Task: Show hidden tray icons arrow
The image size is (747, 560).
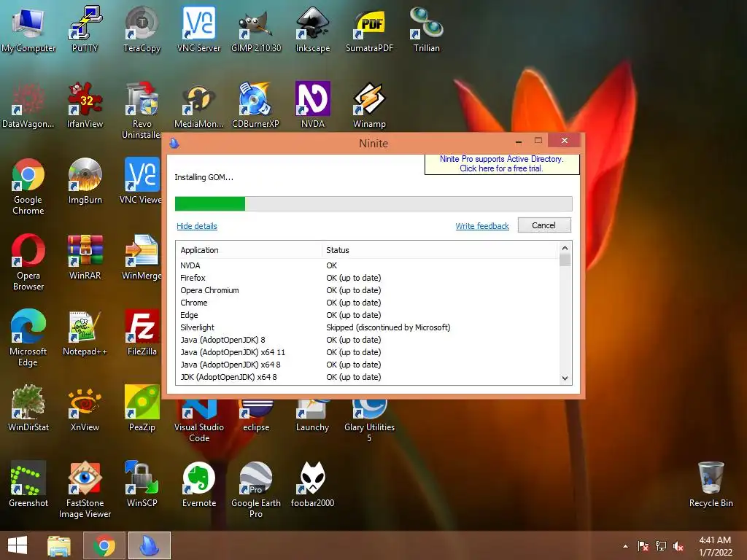Action: (x=625, y=546)
